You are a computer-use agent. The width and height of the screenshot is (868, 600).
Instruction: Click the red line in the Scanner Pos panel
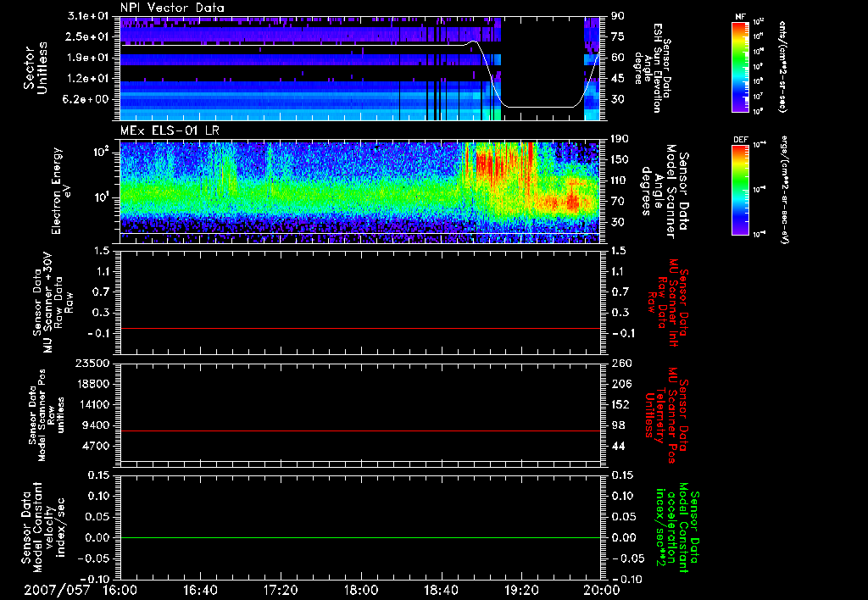pos(360,431)
